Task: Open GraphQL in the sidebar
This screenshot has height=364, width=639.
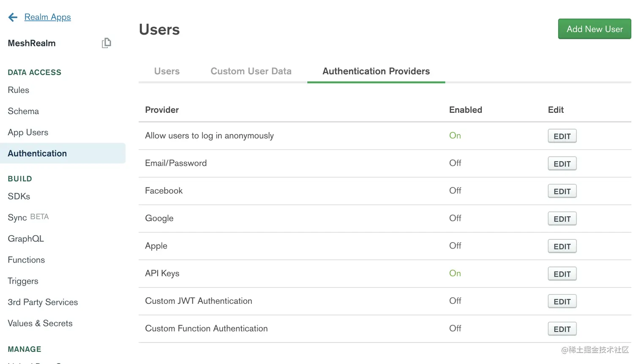Action: (26, 239)
